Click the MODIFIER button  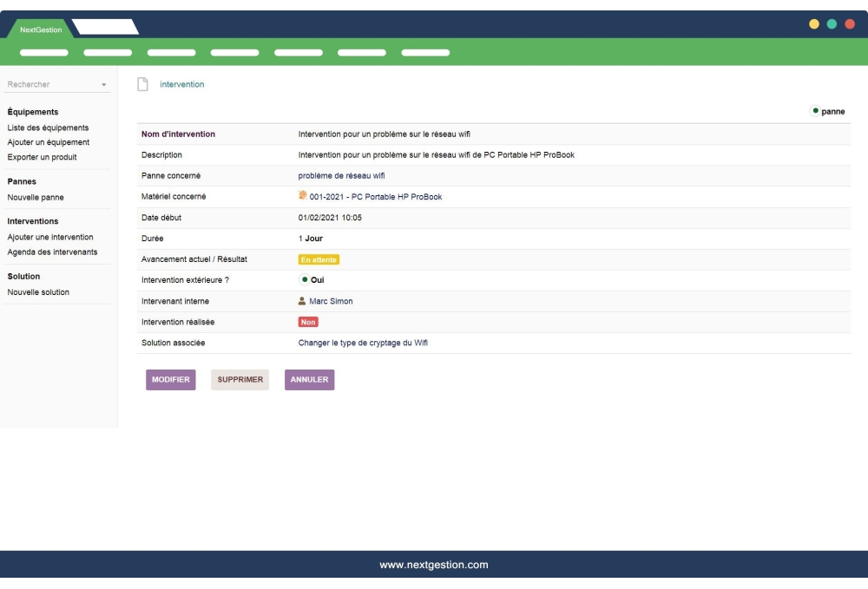170,379
